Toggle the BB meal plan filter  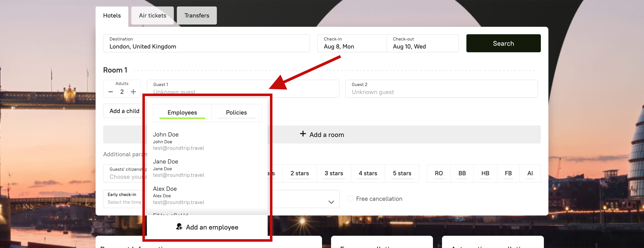(462, 173)
